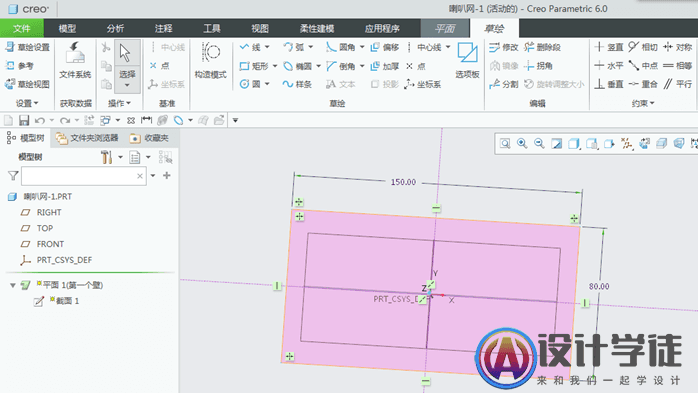Image resolution: width=698 pixels, height=393 pixels.
Task: Click the 拐角 corner tool
Action: [538, 66]
